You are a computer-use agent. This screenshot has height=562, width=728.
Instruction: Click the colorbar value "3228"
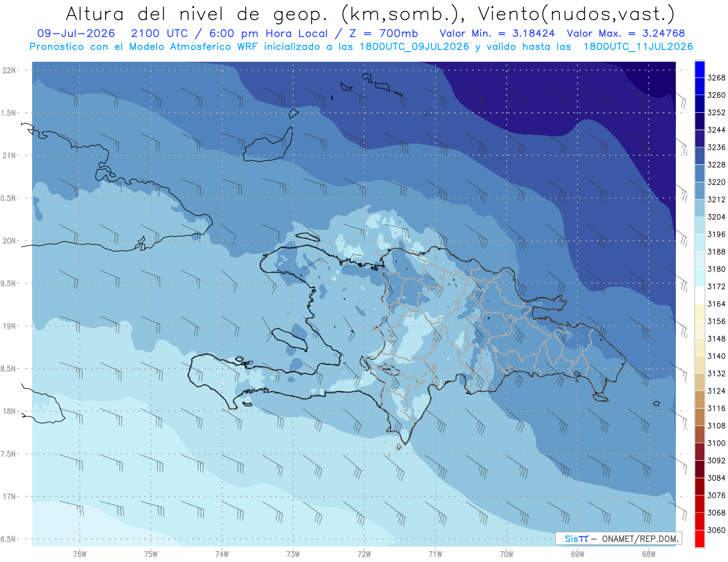716,165
